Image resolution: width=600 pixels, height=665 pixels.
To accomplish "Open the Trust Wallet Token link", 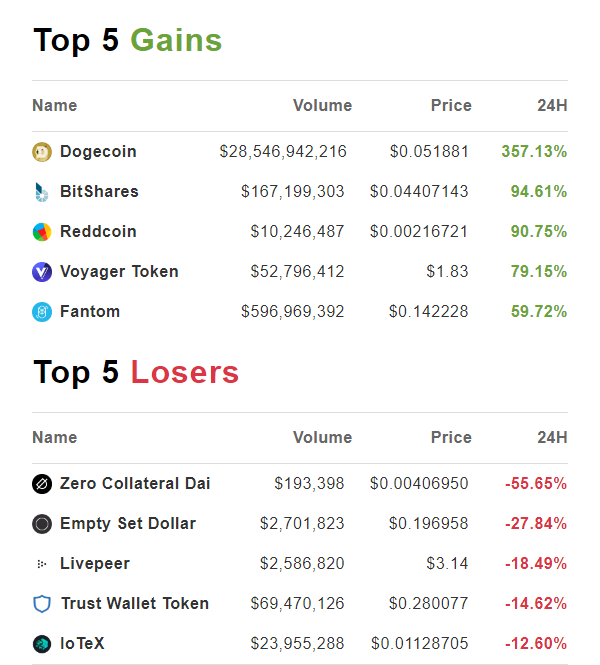I will [x=135, y=604].
